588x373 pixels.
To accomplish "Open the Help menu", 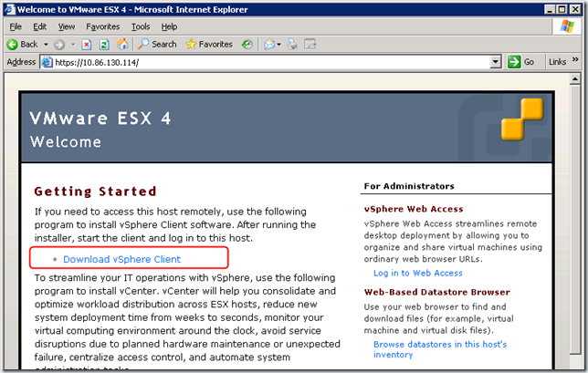I will [x=169, y=26].
